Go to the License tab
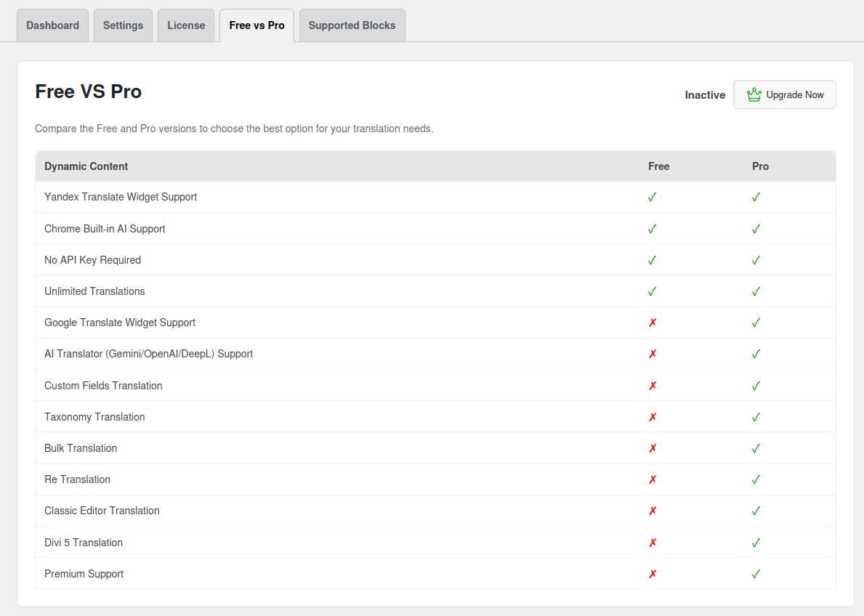 pyautogui.click(x=186, y=25)
